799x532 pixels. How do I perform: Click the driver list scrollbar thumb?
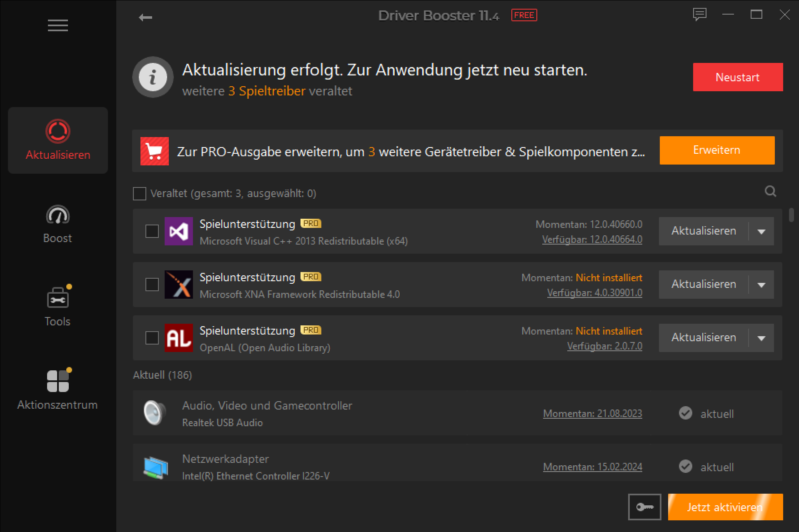click(x=791, y=215)
